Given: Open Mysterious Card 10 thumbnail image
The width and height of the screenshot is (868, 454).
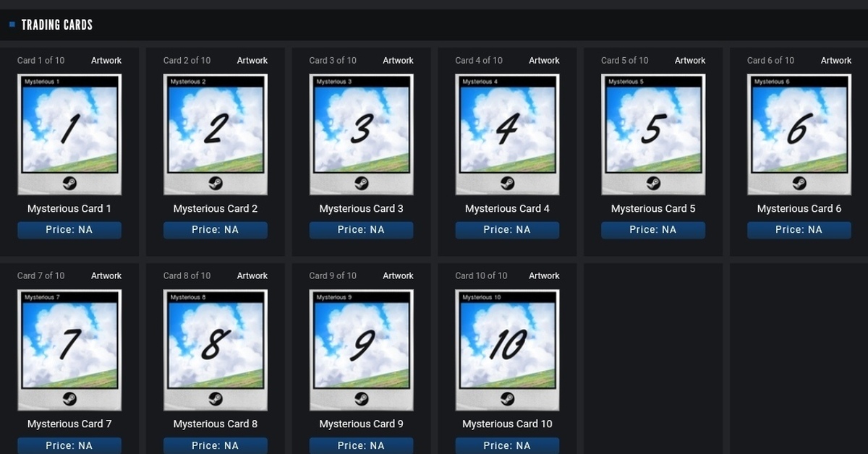Looking at the screenshot, I should pos(507,350).
